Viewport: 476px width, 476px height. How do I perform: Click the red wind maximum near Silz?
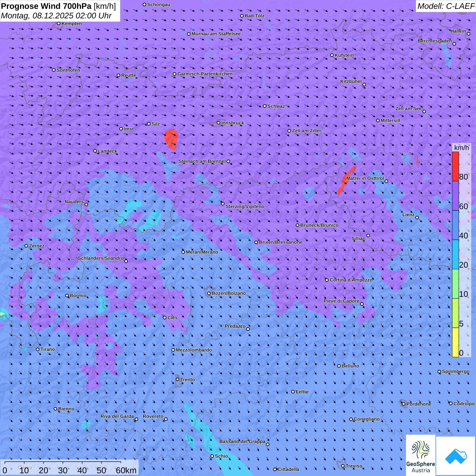[171, 139]
